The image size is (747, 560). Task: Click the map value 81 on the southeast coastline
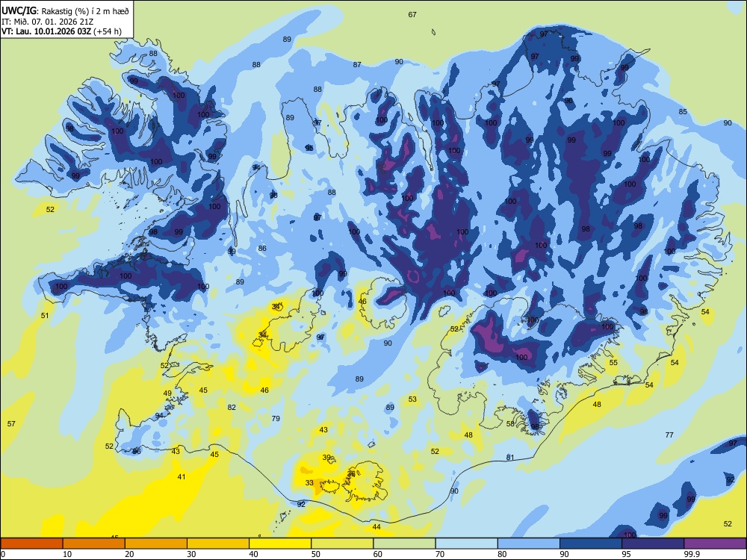(x=510, y=458)
